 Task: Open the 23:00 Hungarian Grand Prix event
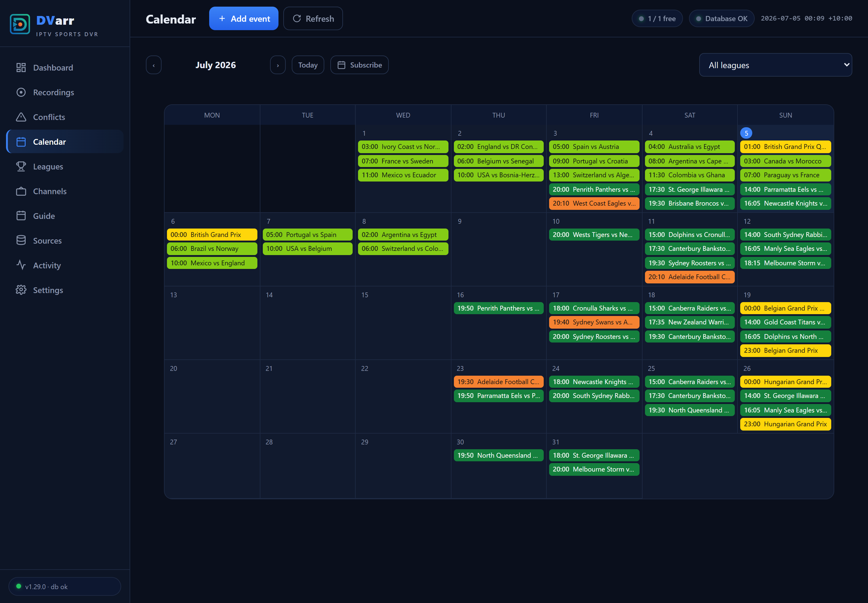point(785,424)
